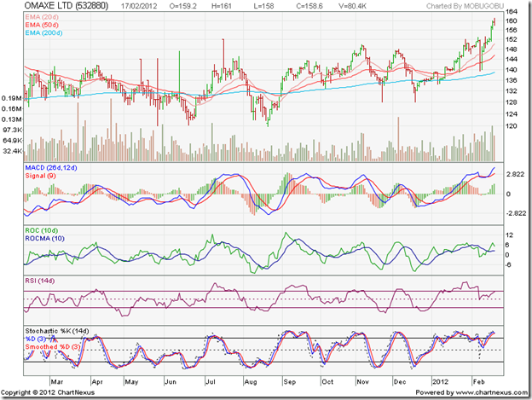
Task: Select the EMA (50d) legend label
Action: (x=42, y=25)
